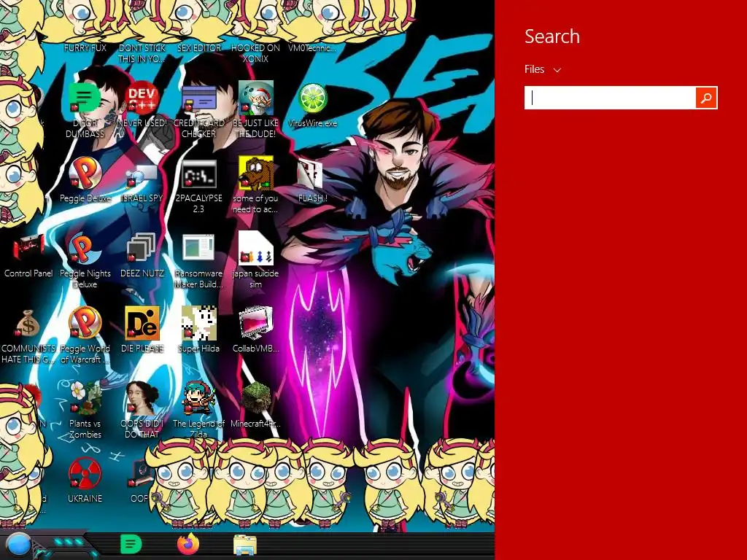Select the HOOKED ON XONIX label
Image resolution: width=747 pixels, height=560 pixels.
click(x=256, y=53)
